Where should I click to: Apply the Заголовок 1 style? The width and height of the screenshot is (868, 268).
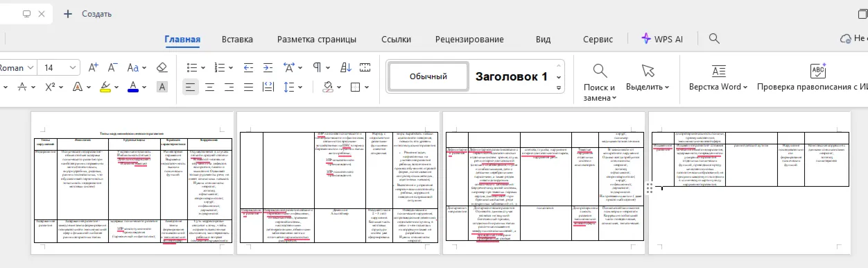(511, 76)
